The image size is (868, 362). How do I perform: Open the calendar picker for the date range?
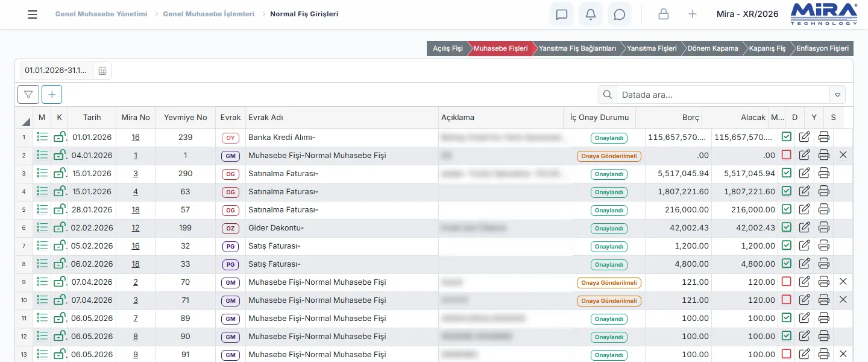pyautogui.click(x=102, y=71)
